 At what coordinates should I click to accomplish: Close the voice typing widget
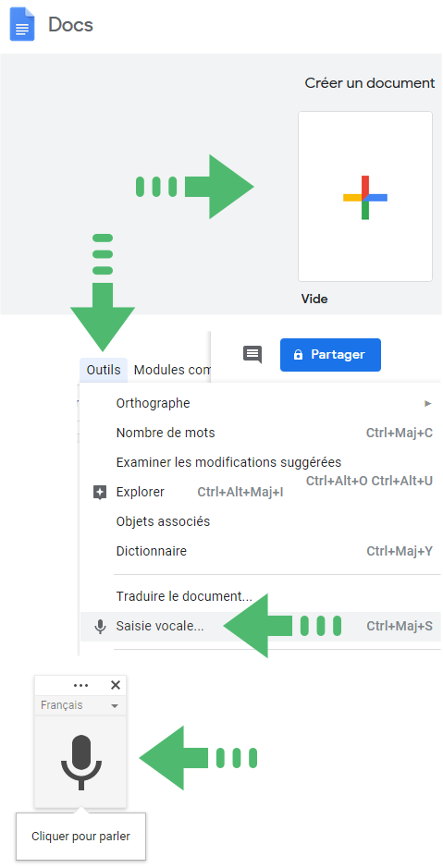(x=116, y=685)
